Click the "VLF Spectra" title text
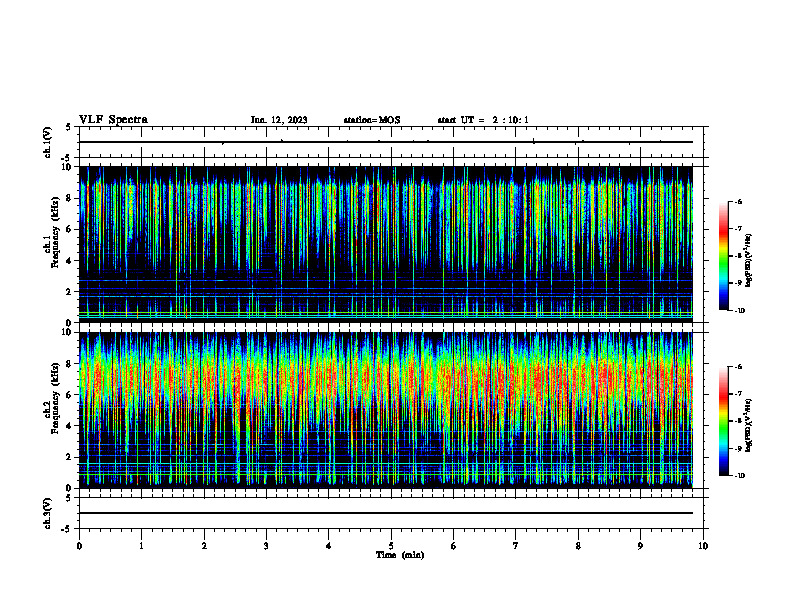 113,120
